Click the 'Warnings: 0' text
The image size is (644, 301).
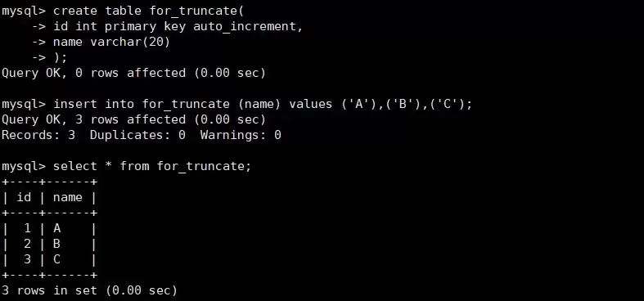tap(241, 135)
